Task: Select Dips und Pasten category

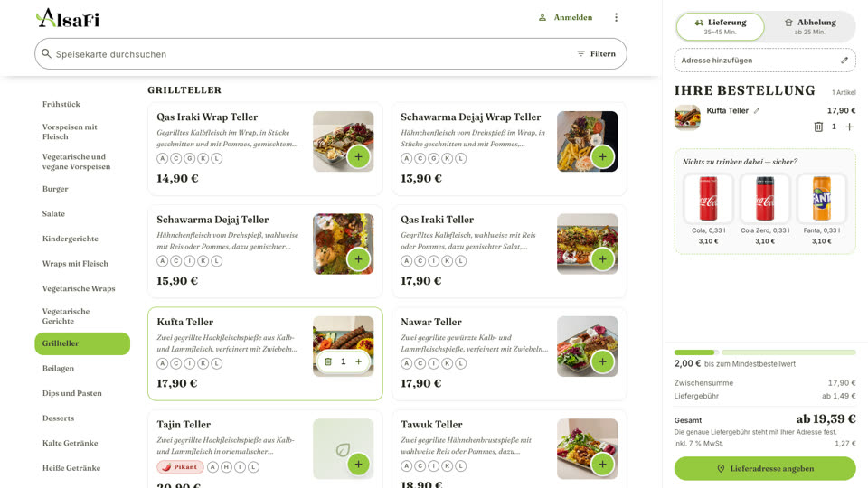Action: tap(72, 393)
